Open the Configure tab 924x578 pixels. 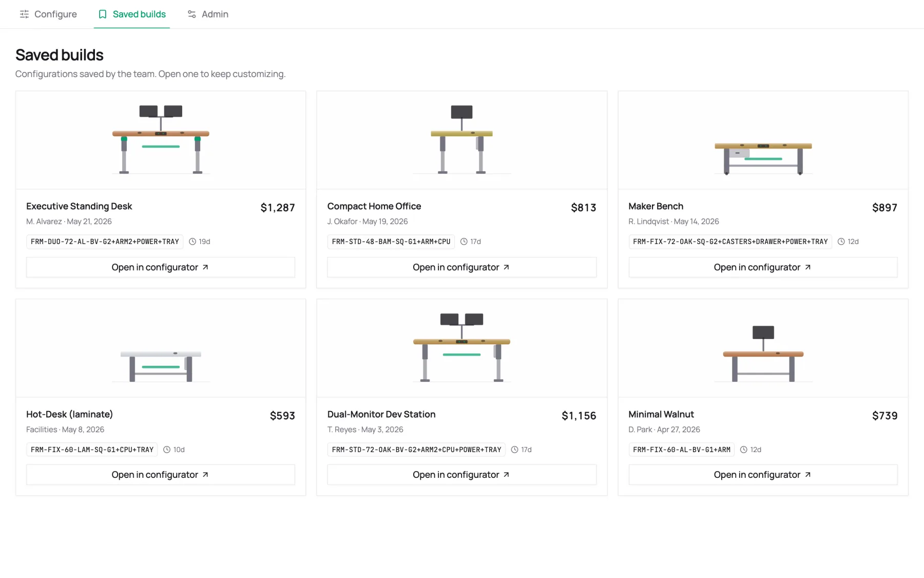(48, 14)
